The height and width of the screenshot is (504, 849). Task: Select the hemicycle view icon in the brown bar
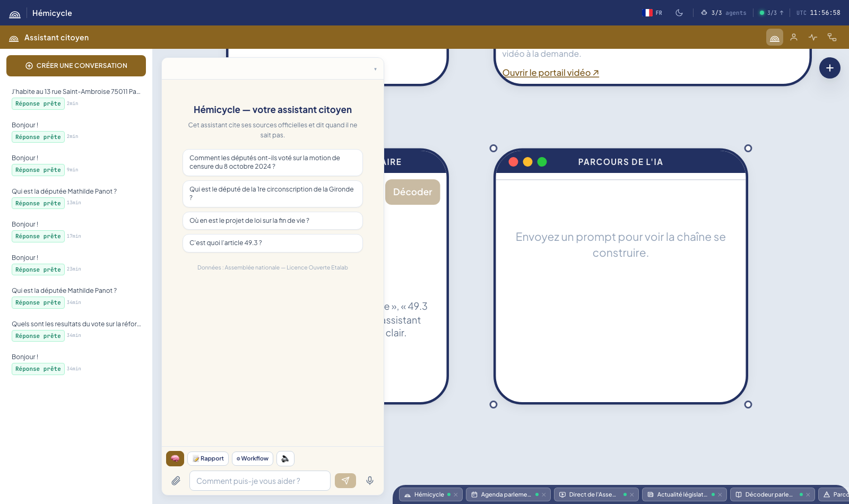click(x=775, y=37)
